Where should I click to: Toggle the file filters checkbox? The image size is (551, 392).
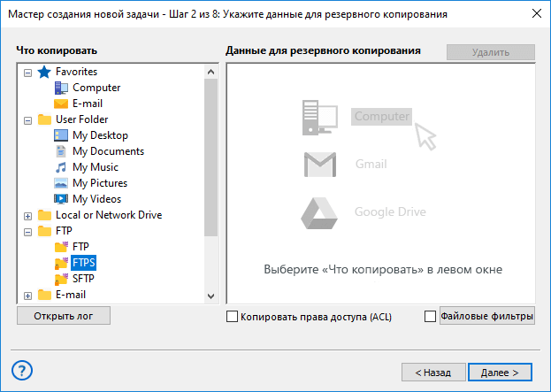pos(431,316)
